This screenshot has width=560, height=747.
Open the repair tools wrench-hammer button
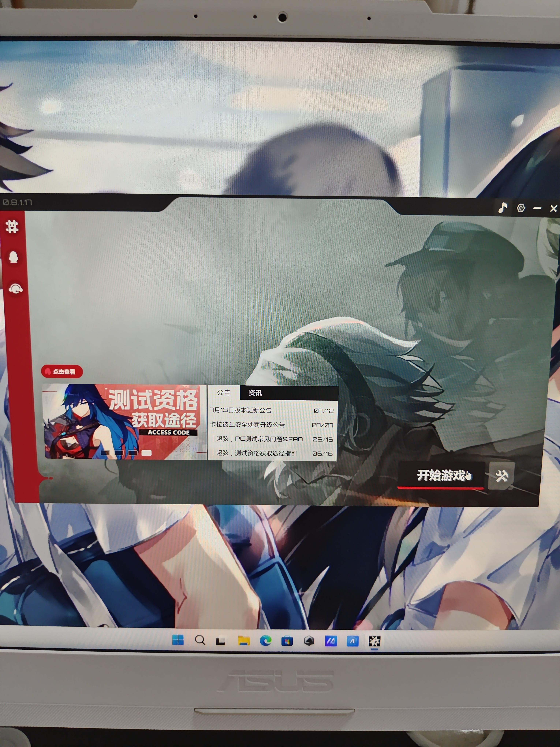coord(502,476)
